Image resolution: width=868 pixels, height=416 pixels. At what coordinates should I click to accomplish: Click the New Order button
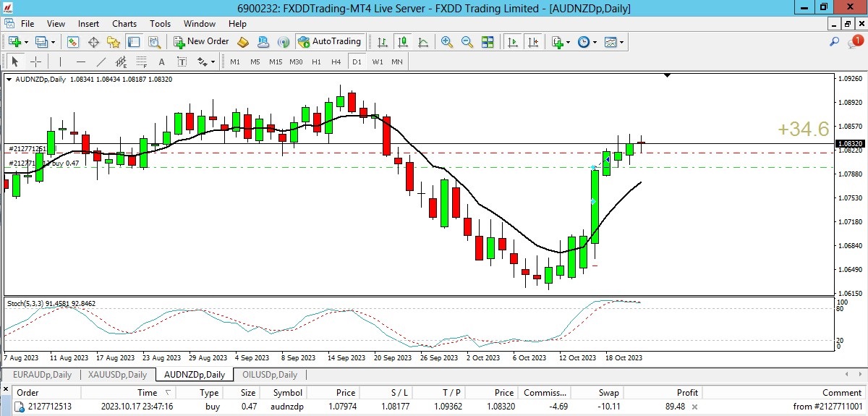202,42
